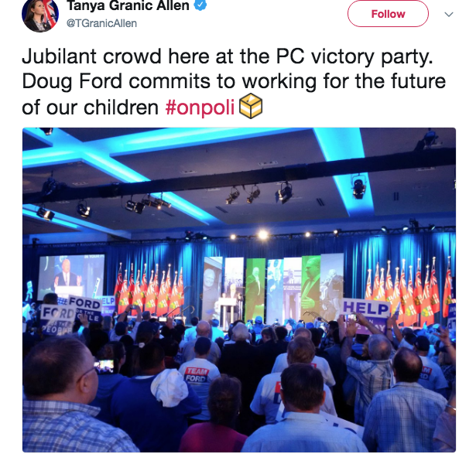Click the green banner panel behind podium
Image resolution: width=476 pixels, height=464 pixels.
coord(255,290)
